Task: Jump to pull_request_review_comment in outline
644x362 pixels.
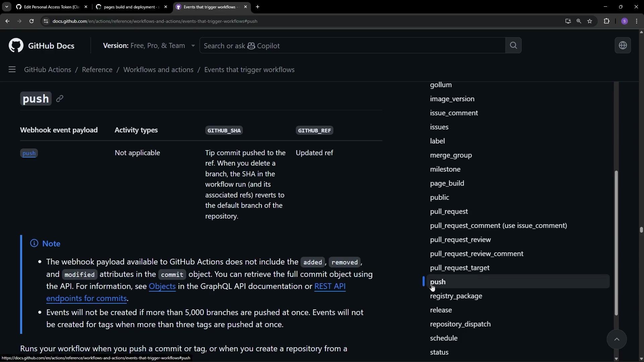Action: coord(477,254)
